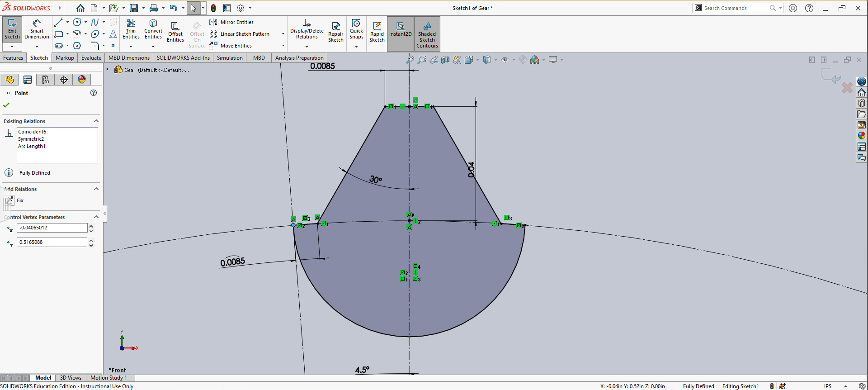
Task: Collapse the Control Vertex Parameters section
Action: coord(96,217)
